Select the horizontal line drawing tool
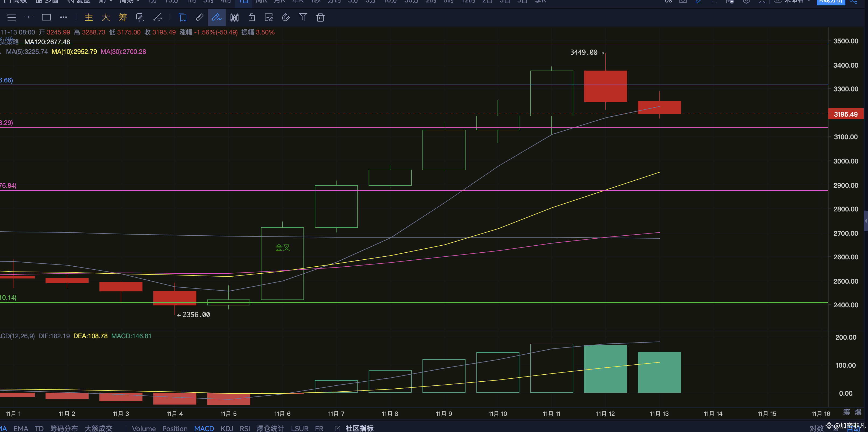Image resolution: width=868 pixels, height=432 pixels. (29, 17)
